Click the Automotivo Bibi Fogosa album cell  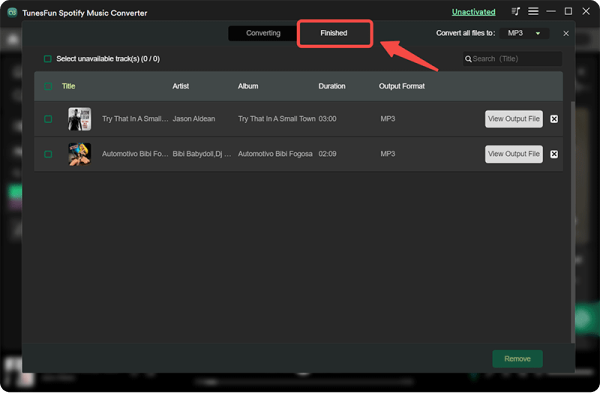tap(275, 154)
